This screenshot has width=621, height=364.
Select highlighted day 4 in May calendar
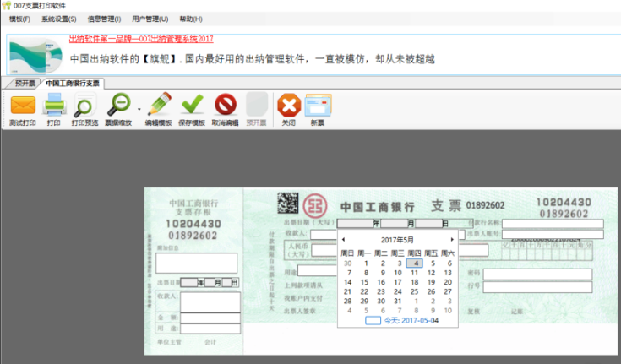pos(415,263)
